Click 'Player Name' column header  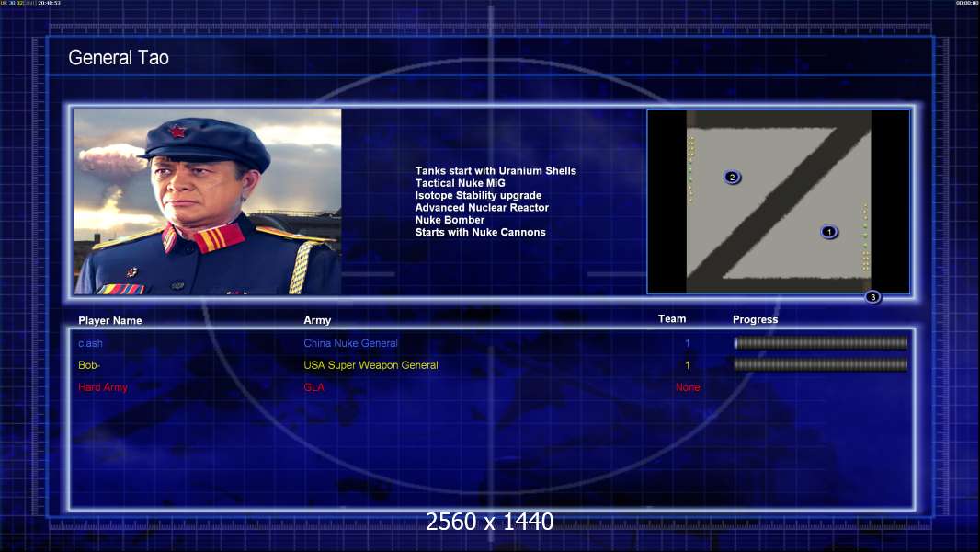110,321
